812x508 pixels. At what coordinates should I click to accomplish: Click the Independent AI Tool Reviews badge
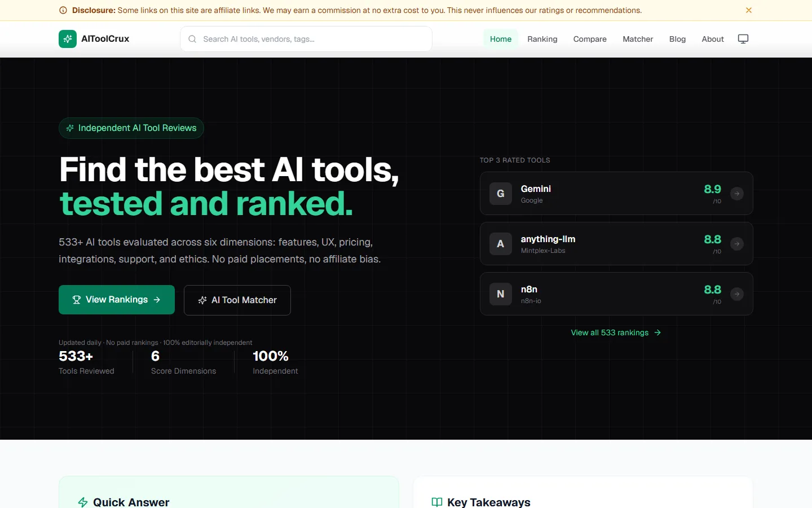[131, 128]
